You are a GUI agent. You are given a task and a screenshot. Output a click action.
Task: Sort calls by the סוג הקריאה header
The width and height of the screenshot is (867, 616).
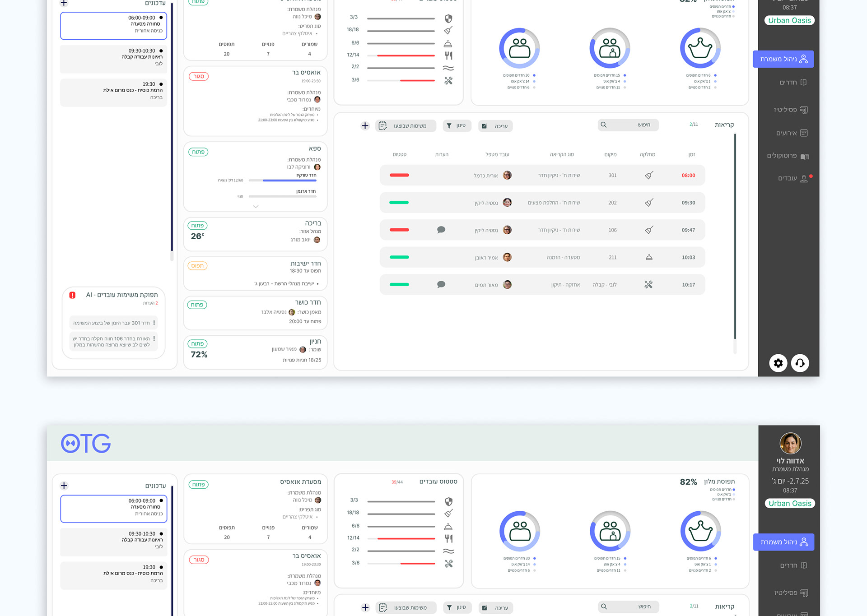[x=562, y=154]
